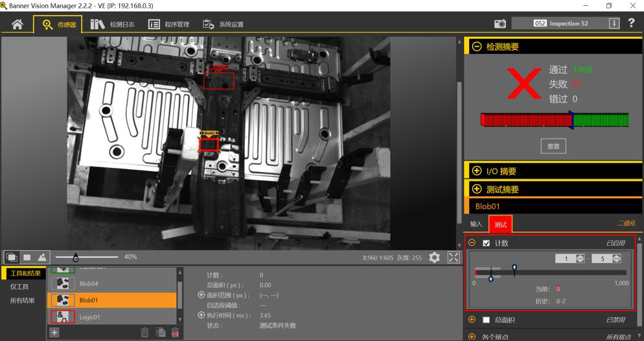Click the copy tool icon
The image size is (644, 341).
pos(161,332)
